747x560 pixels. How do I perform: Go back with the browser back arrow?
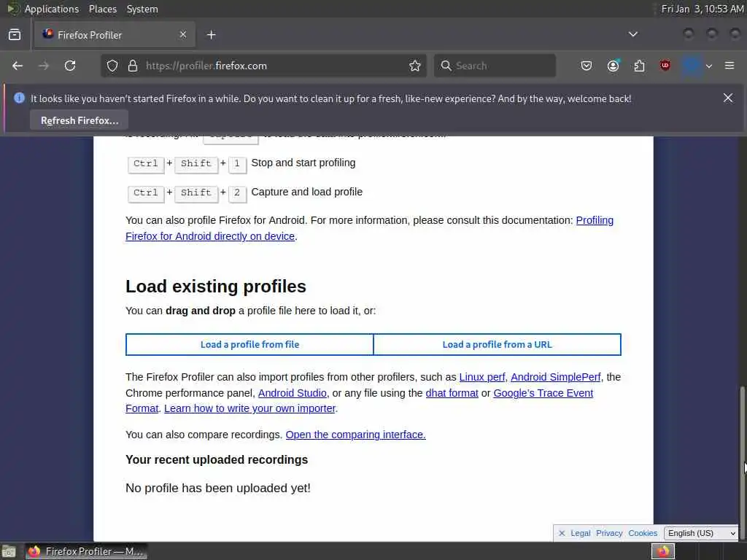[18, 66]
